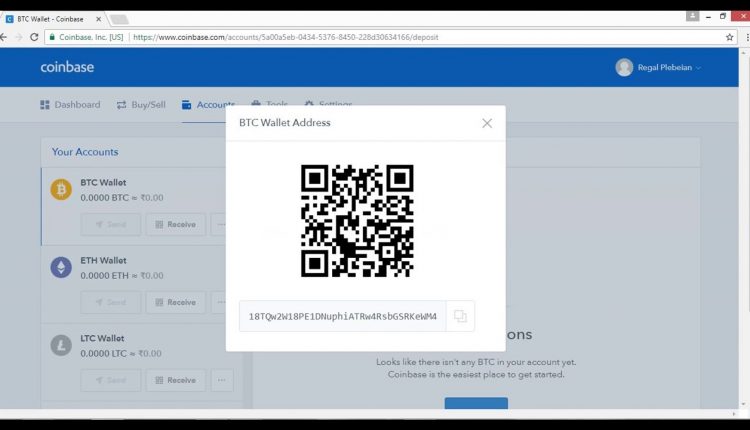
Task: Go back in browser history
Action: 4,37
